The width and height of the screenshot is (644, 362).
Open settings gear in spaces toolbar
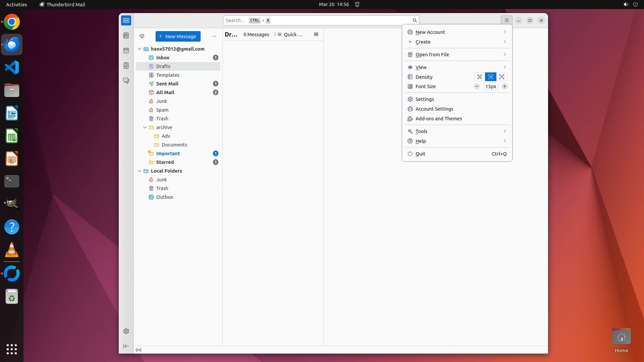tap(126, 331)
